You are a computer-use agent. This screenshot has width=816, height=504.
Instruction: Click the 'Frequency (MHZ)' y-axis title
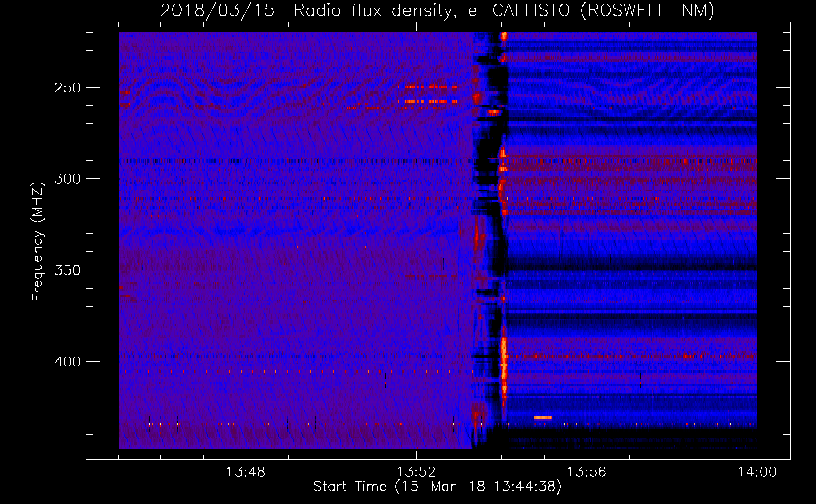coord(38,241)
